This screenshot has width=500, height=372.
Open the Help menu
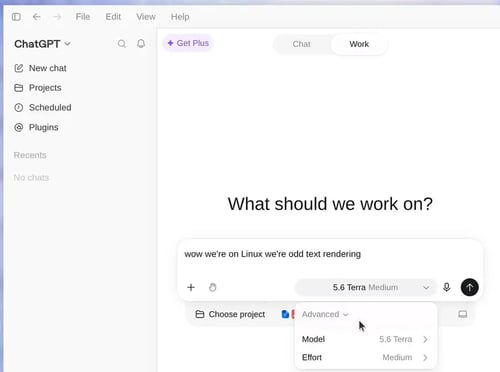[180, 17]
